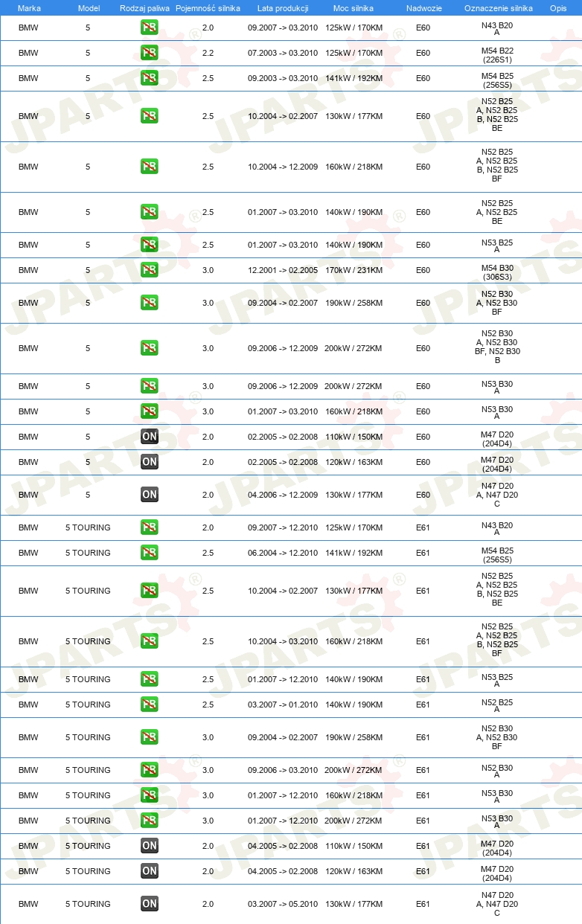Click the Opis column header
582x924 pixels.
(557, 8)
